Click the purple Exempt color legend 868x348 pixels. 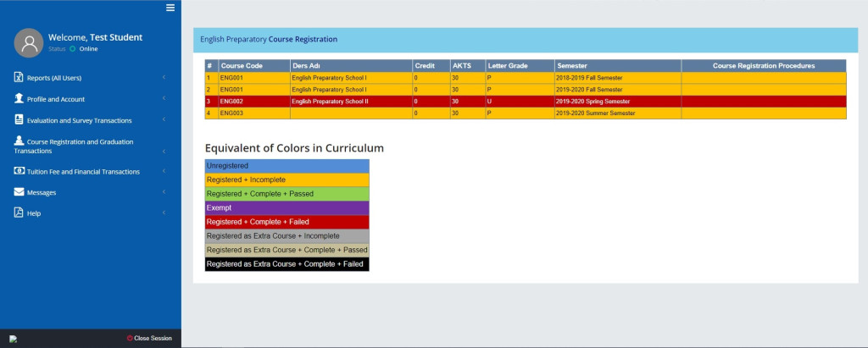(287, 207)
